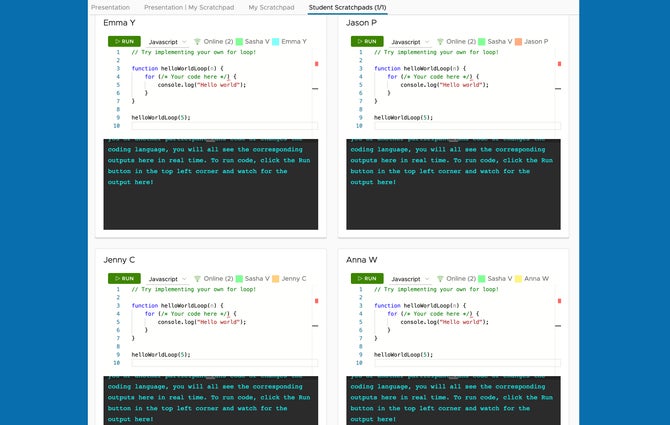Click the red error marker in Jason P's editor
The image size is (670, 425).
tap(559, 64)
